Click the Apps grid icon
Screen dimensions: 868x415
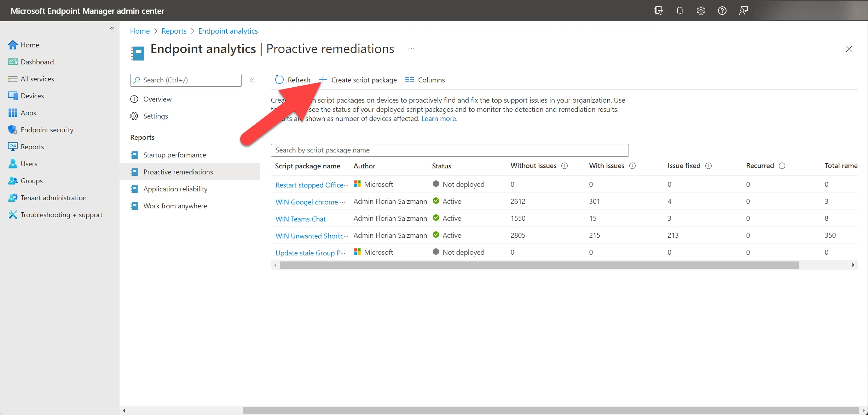coord(13,113)
